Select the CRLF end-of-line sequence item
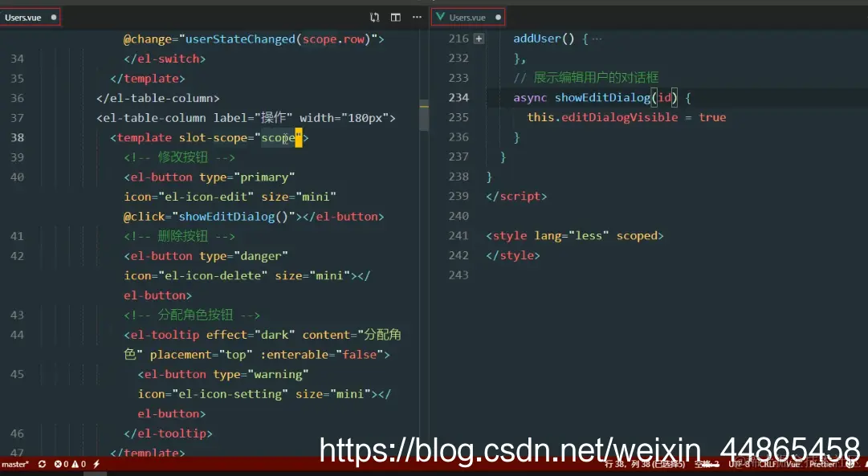This screenshot has height=476, width=868. tap(769, 465)
